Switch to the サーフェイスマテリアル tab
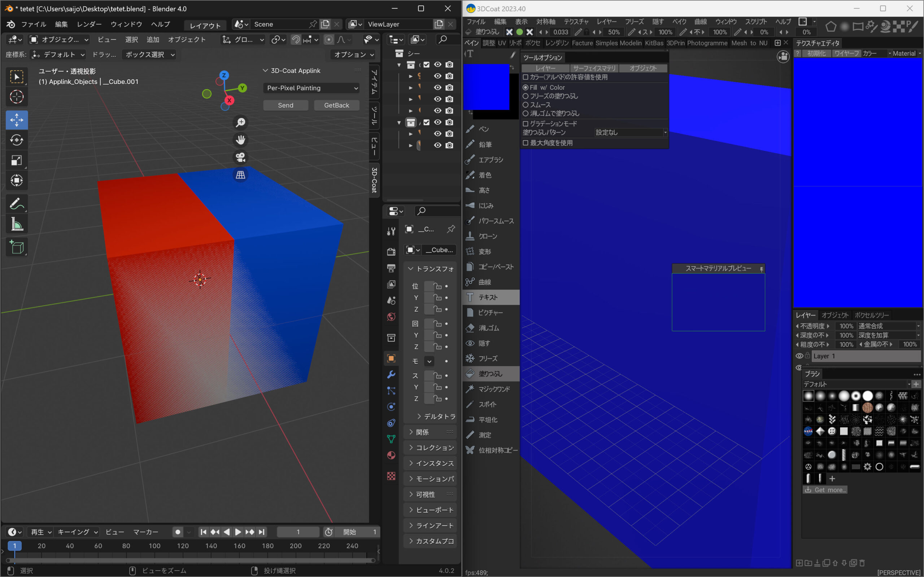The width and height of the screenshot is (924, 577). coord(594,68)
